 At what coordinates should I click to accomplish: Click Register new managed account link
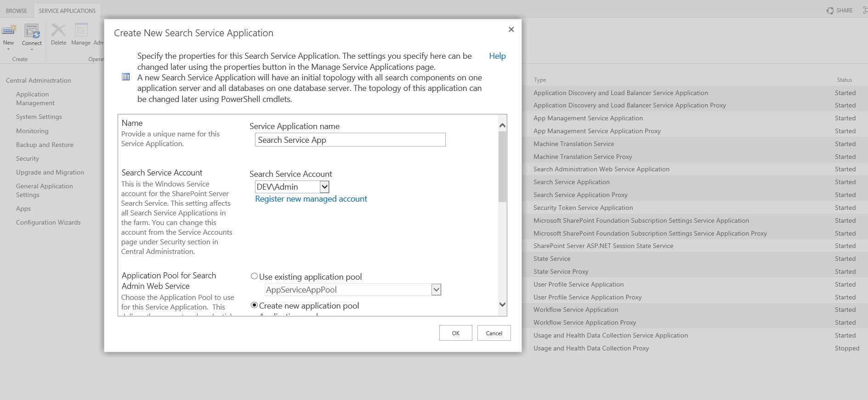[311, 199]
